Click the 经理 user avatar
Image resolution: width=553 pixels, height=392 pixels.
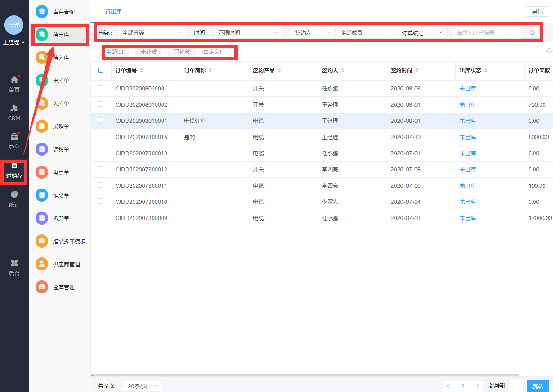(x=14, y=25)
